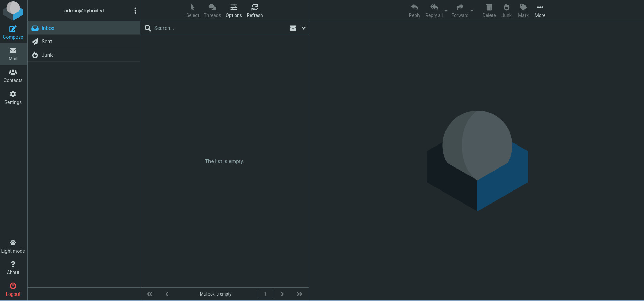Click the Compose new message icon
This screenshot has width=644, height=301.
point(13,32)
